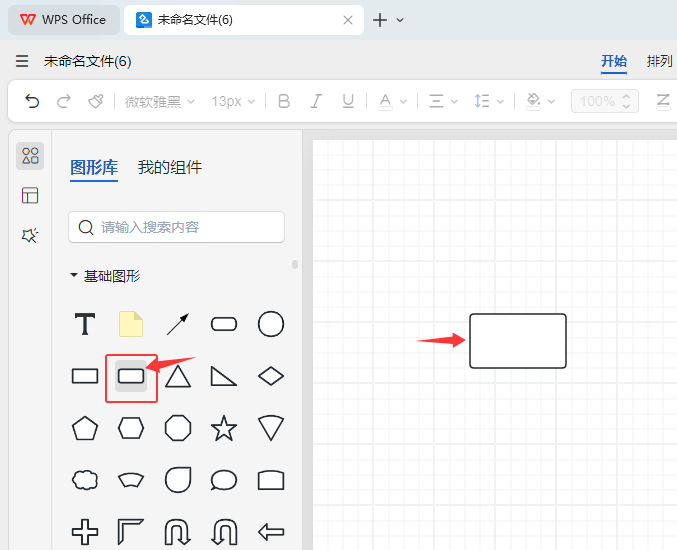The width and height of the screenshot is (677, 550).
Task: Toggle underline formatting
Action: point(348,101)
